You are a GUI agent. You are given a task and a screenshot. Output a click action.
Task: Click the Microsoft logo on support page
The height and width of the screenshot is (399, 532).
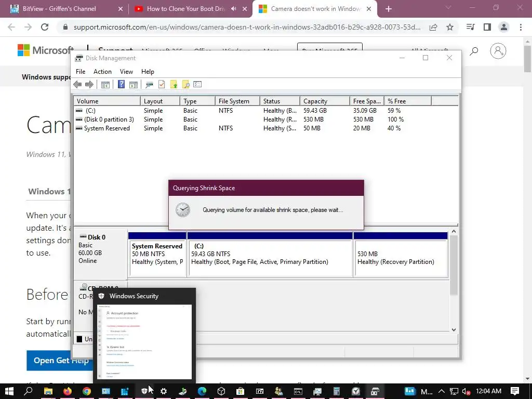(x=46, y=50)
